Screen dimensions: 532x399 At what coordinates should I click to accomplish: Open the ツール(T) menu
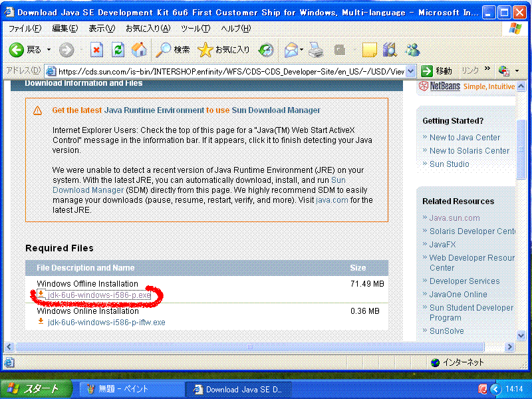(x=196, y=29)
